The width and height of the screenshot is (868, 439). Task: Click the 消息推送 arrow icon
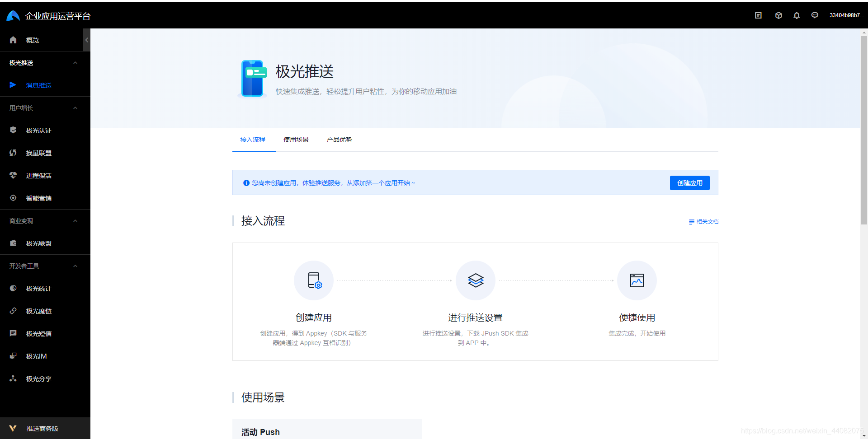pos(13,85)
